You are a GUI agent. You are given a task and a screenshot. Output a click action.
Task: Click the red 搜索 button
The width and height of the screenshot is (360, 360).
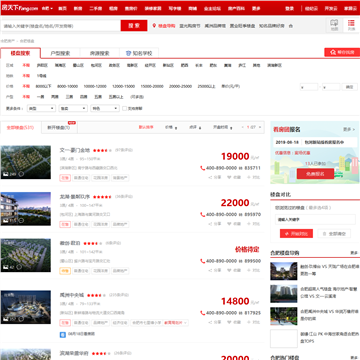coord(134,26)
